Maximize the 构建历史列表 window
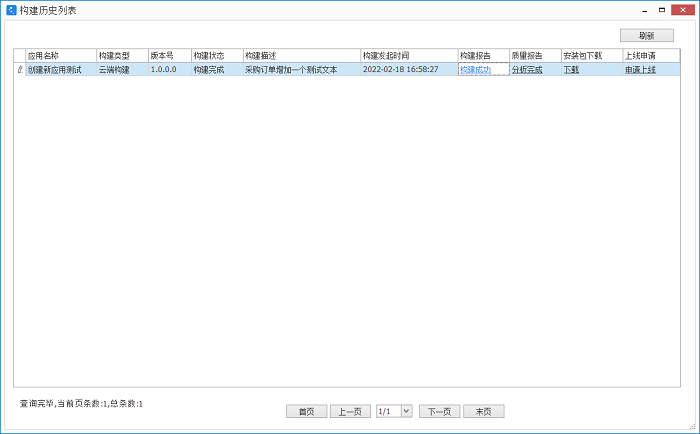 coord(661,9)
